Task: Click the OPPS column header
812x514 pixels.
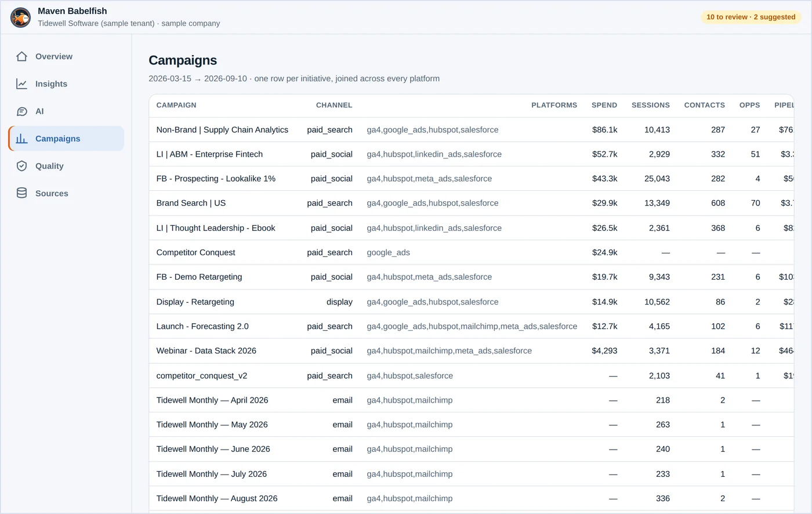Action: point(749,105)
